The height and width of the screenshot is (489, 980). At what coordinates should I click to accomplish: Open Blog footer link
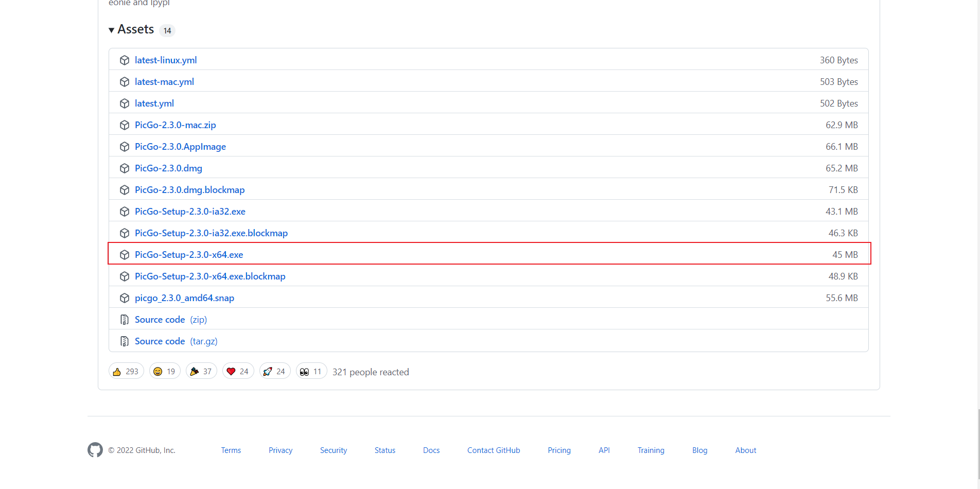click(x=700, y=450)
